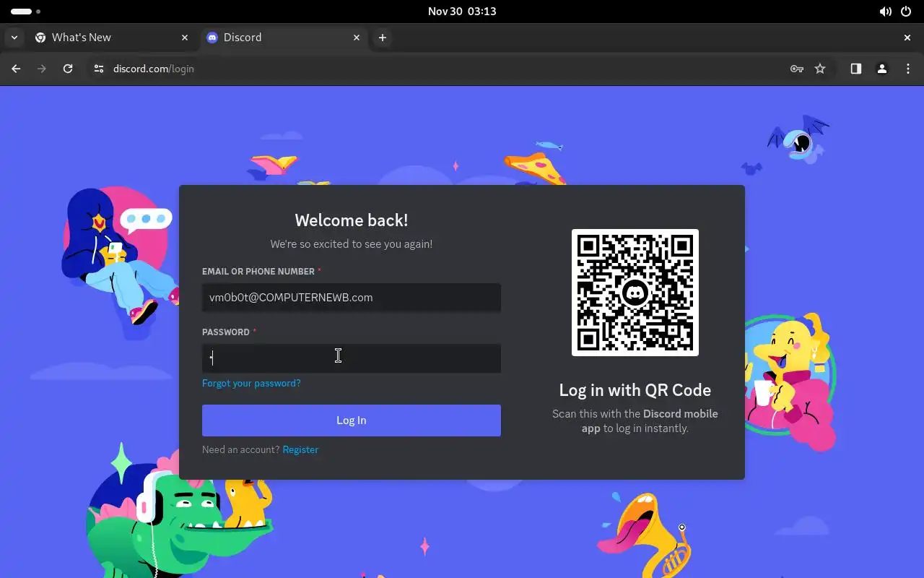924x578 pixels.
Task: Expand the tab search dropdown
Action: (x=14, y=38)
